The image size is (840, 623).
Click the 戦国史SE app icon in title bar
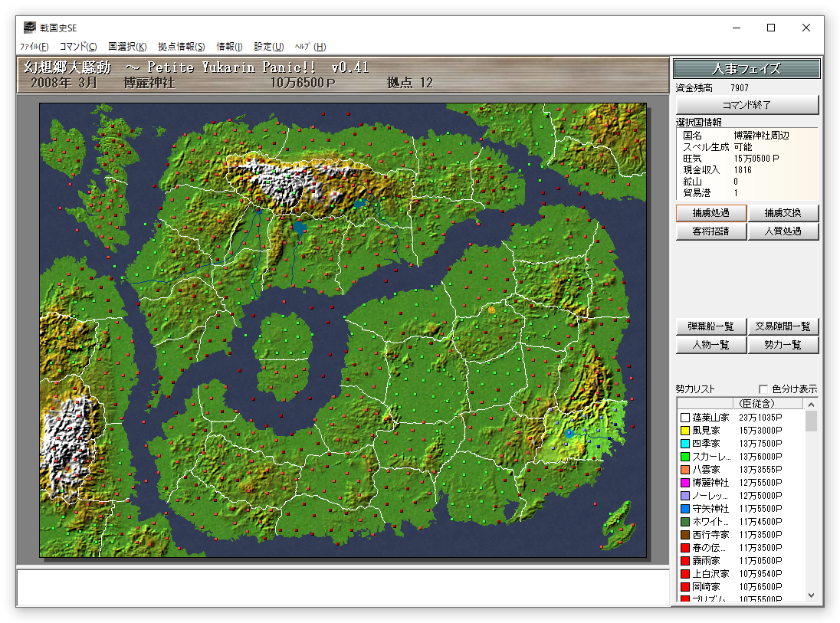(29, 28)
